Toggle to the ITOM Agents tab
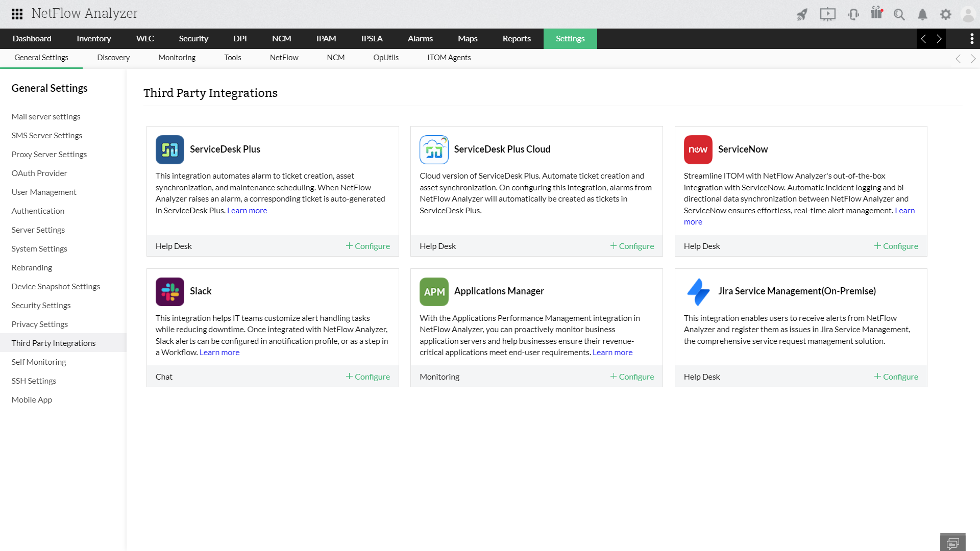Image resolution: width=980 pixels, height=551 pixels. pyautogui.click(x=449, y=57)
